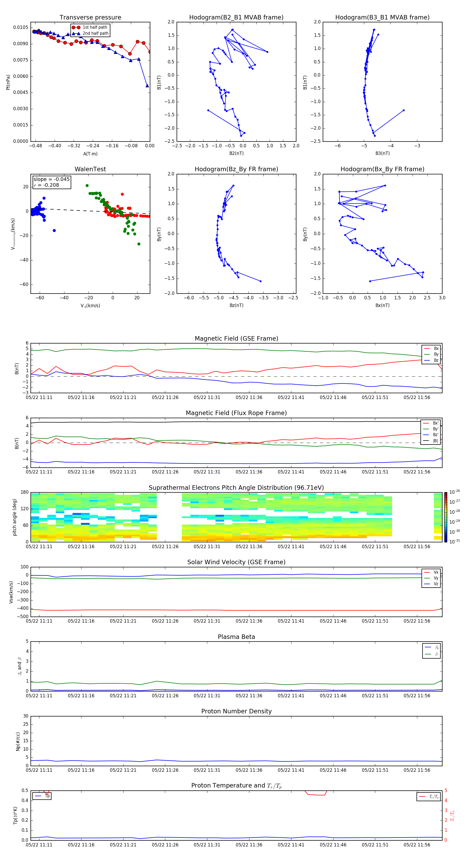Click the 'Proton Number Density' plot title
Viewport: 473px width, 868px height.
tap(236, 711)
